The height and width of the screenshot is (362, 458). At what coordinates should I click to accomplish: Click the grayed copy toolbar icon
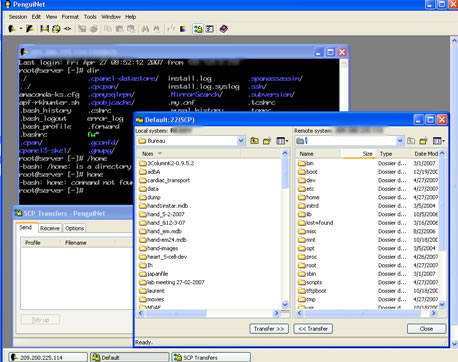pos(108,29)
